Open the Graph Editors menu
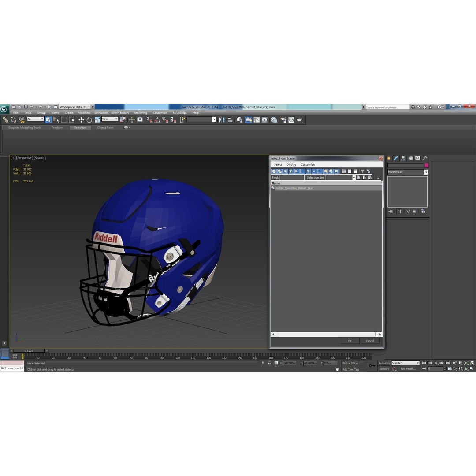 (120, 113)
